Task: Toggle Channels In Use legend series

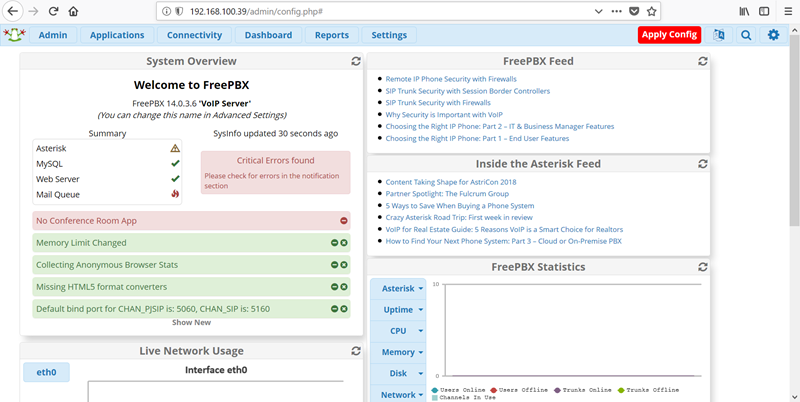Action: (x=463, y=397)
